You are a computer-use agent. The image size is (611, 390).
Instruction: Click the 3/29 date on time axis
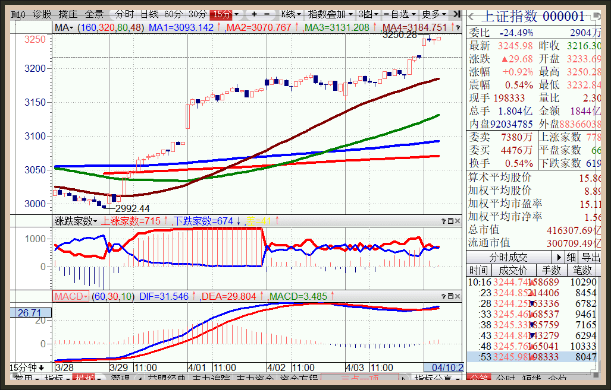119,367
